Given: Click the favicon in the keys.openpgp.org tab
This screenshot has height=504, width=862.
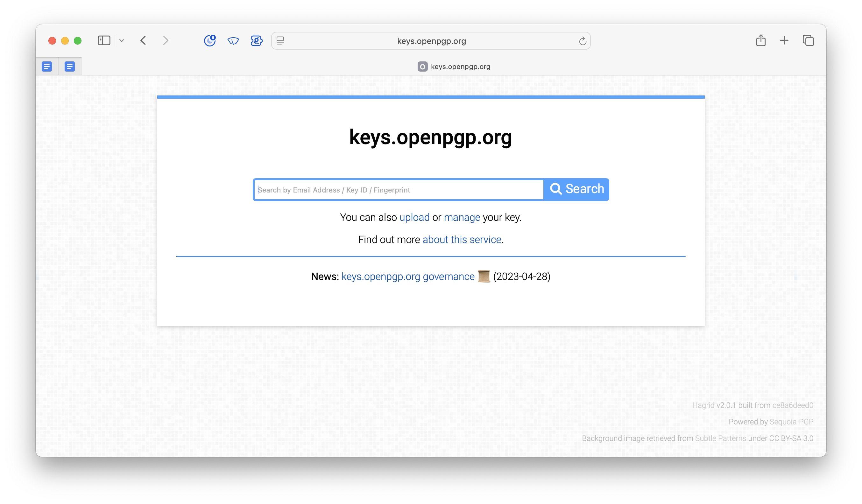Looking at the screenshot, I should pos(422,67).
